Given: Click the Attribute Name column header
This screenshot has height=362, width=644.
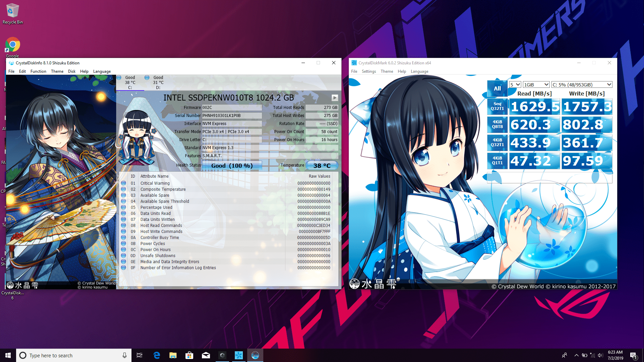Looking at the screenshot, I should click(x=154, y=176).
